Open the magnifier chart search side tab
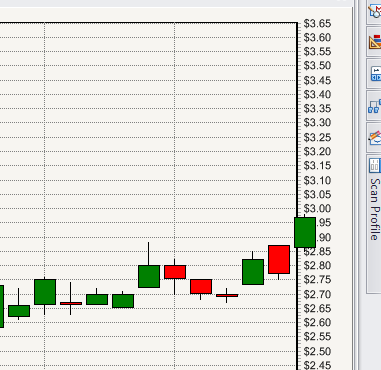This screenshot has height=370, width=381. tap(375, 11)
